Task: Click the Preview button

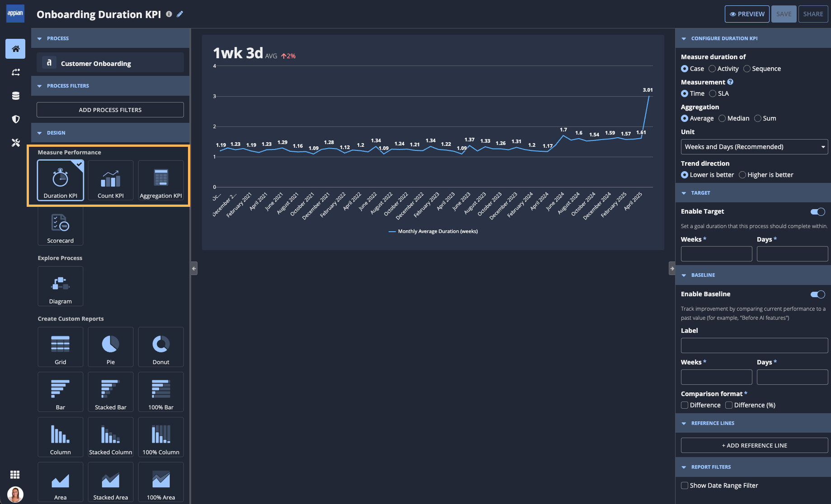Action: pos(747,14)
